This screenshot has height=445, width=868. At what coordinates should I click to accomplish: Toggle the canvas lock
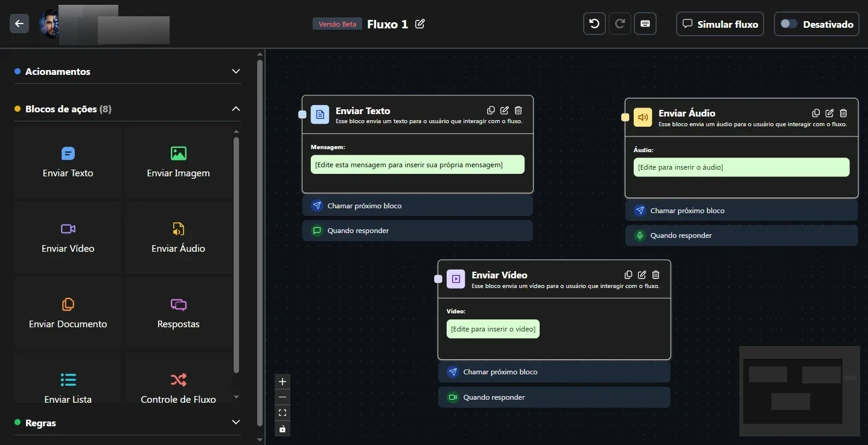282,429
